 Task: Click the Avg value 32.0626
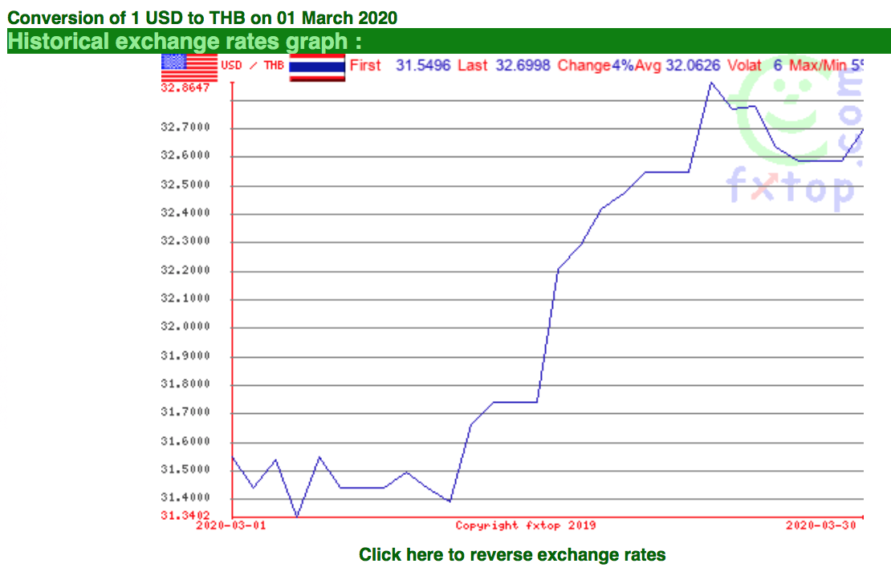693,65
